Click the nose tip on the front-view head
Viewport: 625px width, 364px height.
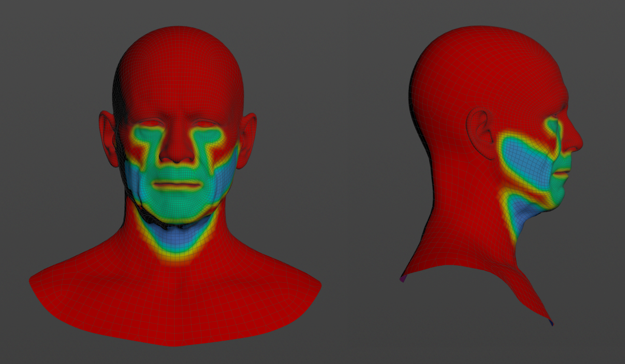[x=177, y=156]
